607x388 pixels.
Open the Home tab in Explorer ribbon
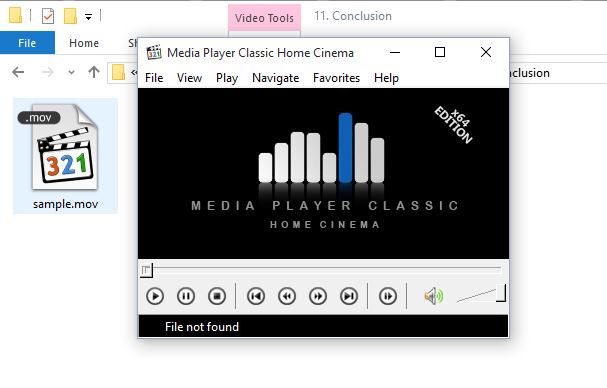click(84, 43)
